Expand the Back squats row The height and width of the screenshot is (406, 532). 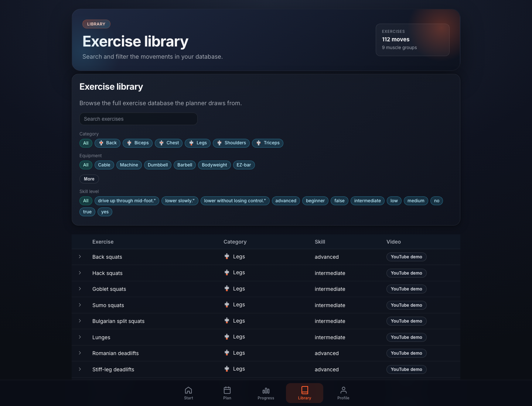80,257
